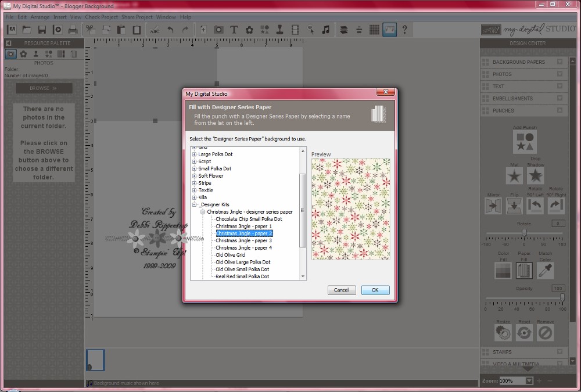
Task: Undo the last action in toolbar
Action: tap(170, 30)
